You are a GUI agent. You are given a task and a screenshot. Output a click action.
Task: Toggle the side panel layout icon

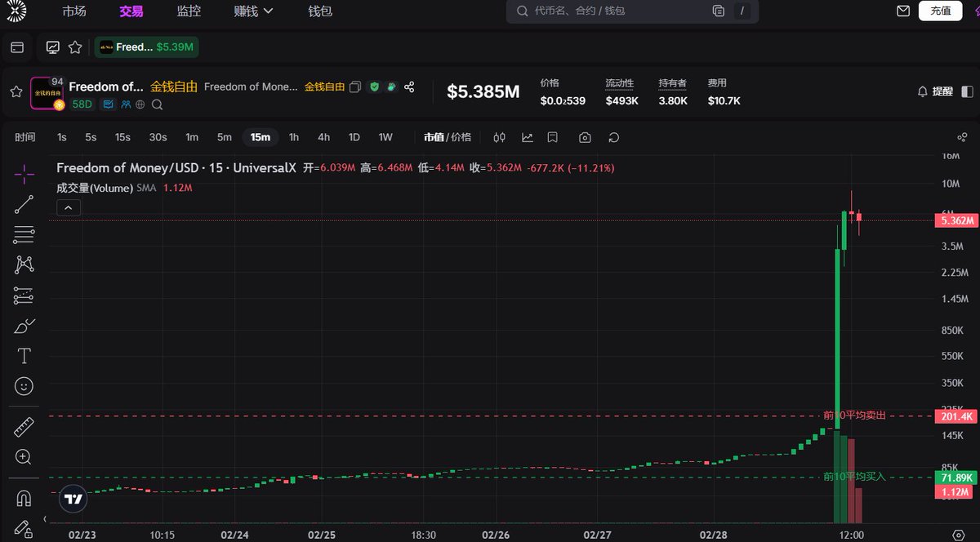(x=968, y=91)
